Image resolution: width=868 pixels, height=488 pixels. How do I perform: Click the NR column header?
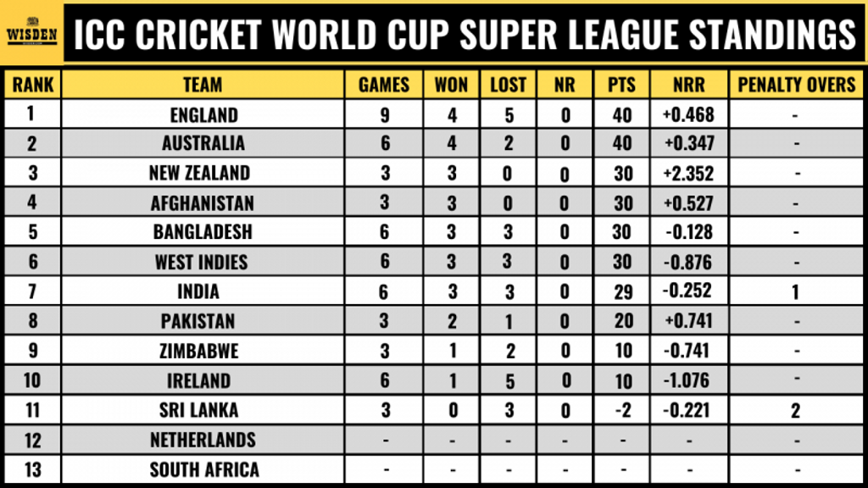[x=565, y=85]
